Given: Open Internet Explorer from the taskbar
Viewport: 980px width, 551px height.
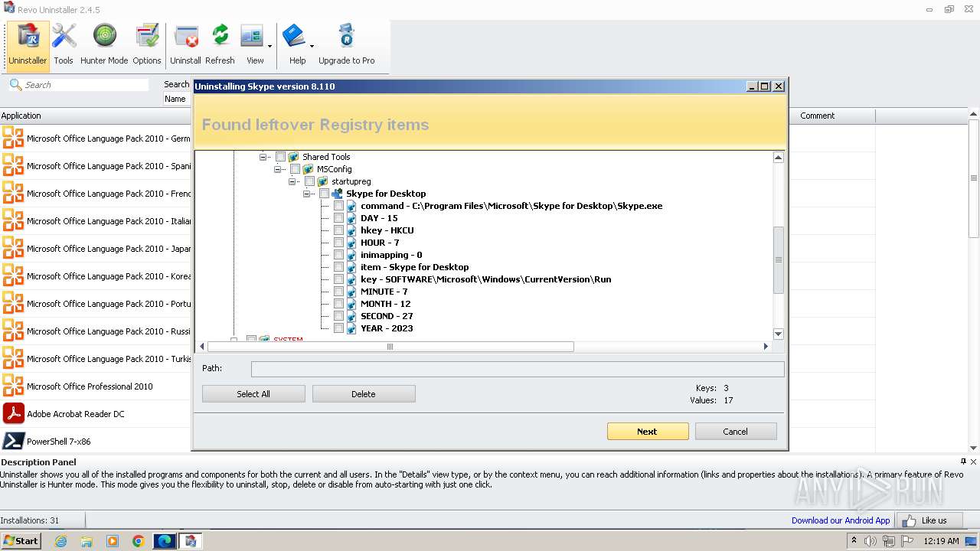Looking at the screenshot, I should point(60,541).
